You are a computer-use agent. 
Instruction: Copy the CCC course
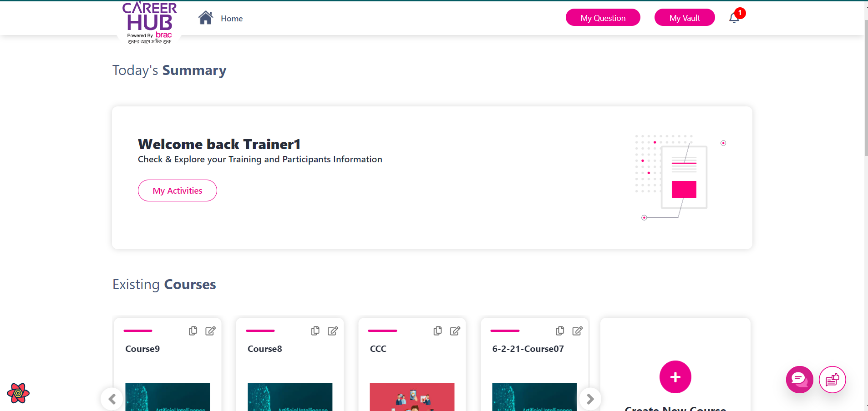pos(437,331)
